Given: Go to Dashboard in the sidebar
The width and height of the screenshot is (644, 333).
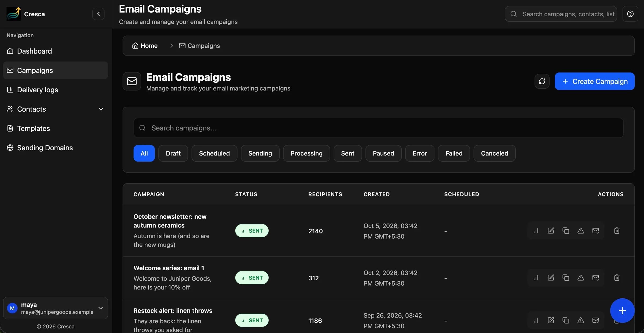Looking at the screenshot, I should [55, 51].
